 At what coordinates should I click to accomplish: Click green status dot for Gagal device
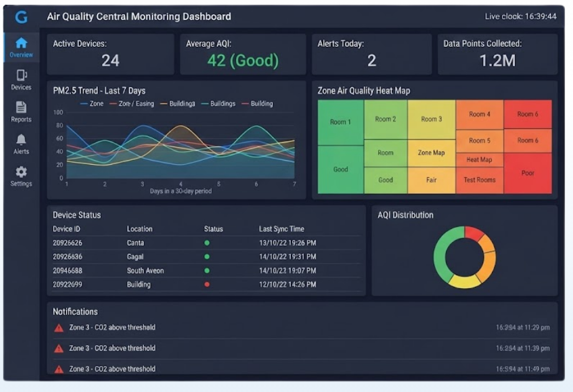click(x=207, y=256)
